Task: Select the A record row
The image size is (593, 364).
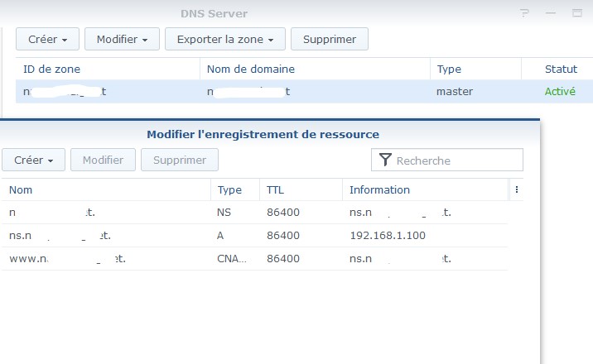Action: click(254, 235)
